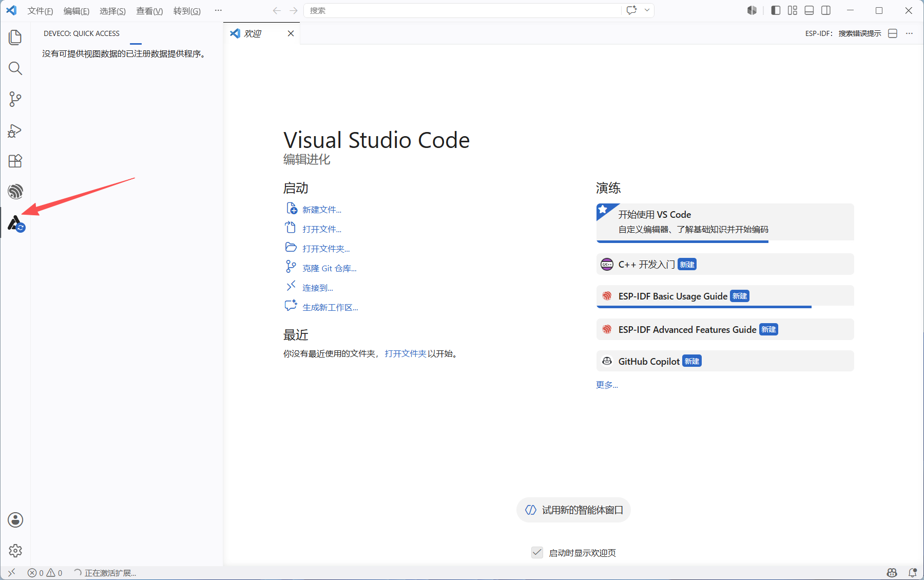The image size is (924, 580).
Task: Open the 开始使用 VS Code walkthrough
Action: [x=725, y=222]
